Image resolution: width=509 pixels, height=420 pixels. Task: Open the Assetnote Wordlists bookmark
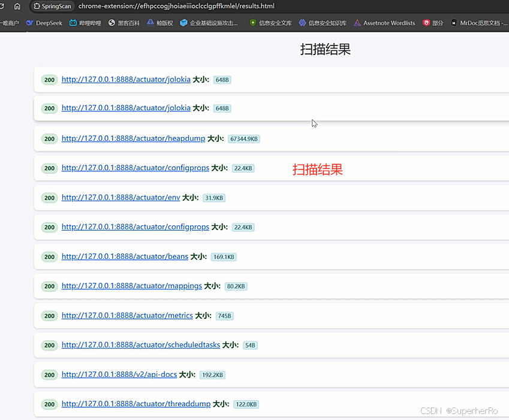point(385,23)
